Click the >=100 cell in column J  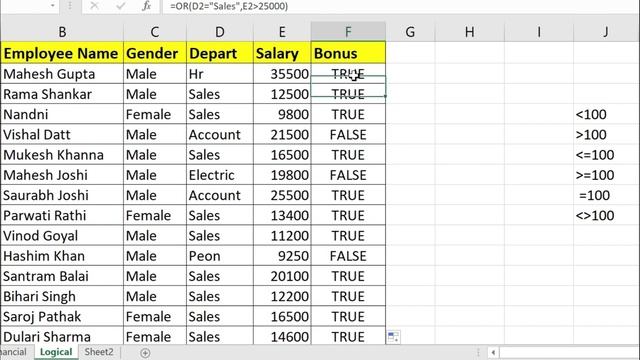click(x=606, y=175)
